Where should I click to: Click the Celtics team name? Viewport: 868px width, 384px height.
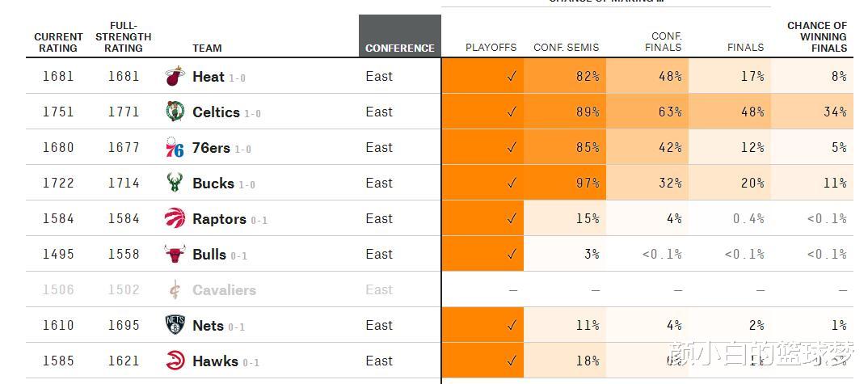coord(216,112)
